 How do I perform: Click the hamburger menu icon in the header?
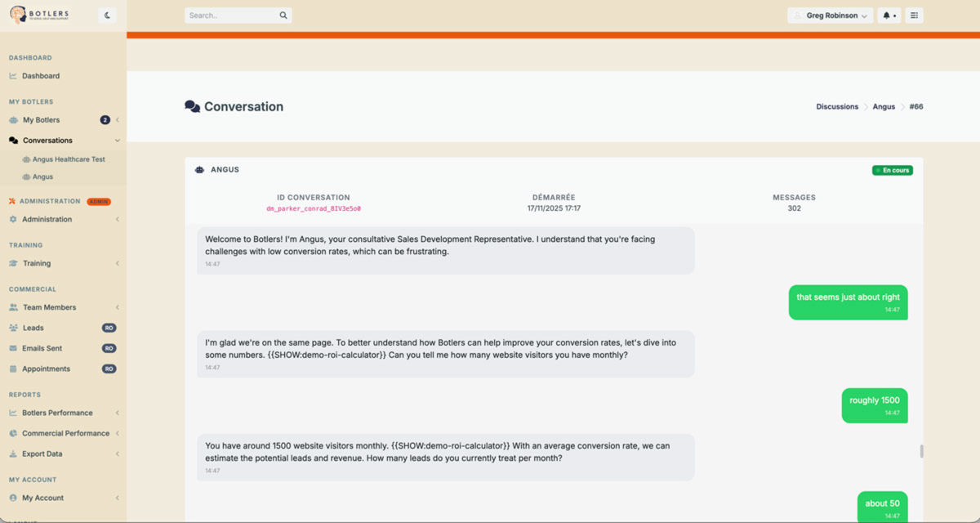tap(914, 15)
